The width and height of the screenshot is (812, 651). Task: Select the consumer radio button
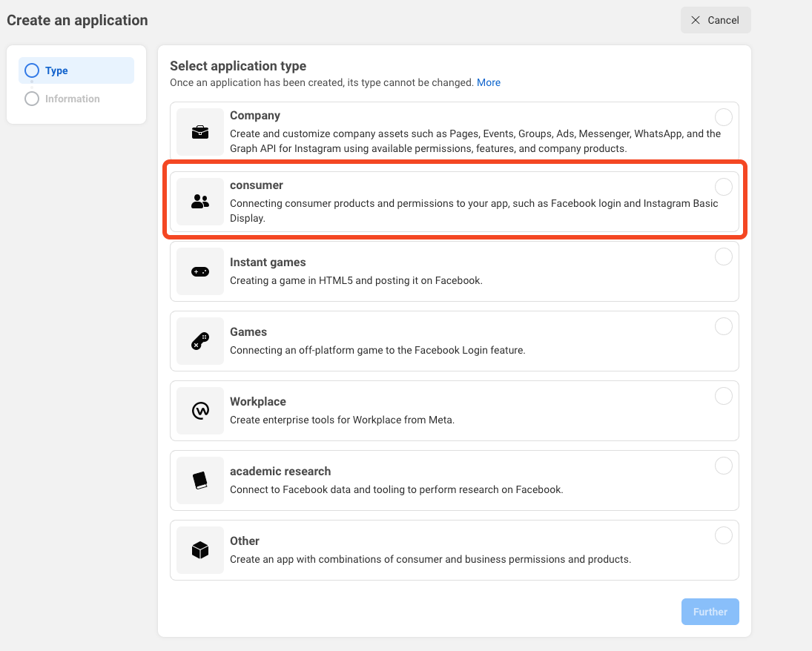(x=723, y=187)
